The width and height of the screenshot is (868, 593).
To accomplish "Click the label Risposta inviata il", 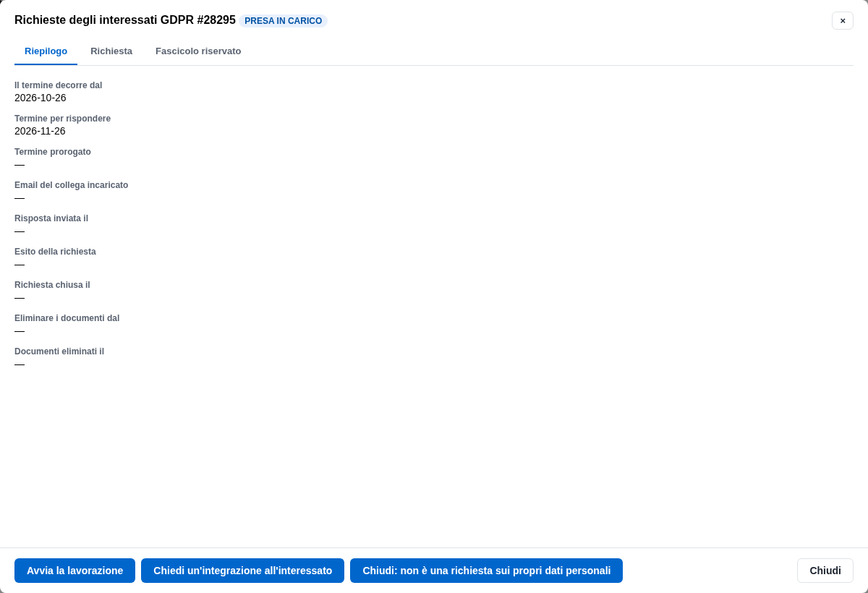I will [x=51, y=218].
